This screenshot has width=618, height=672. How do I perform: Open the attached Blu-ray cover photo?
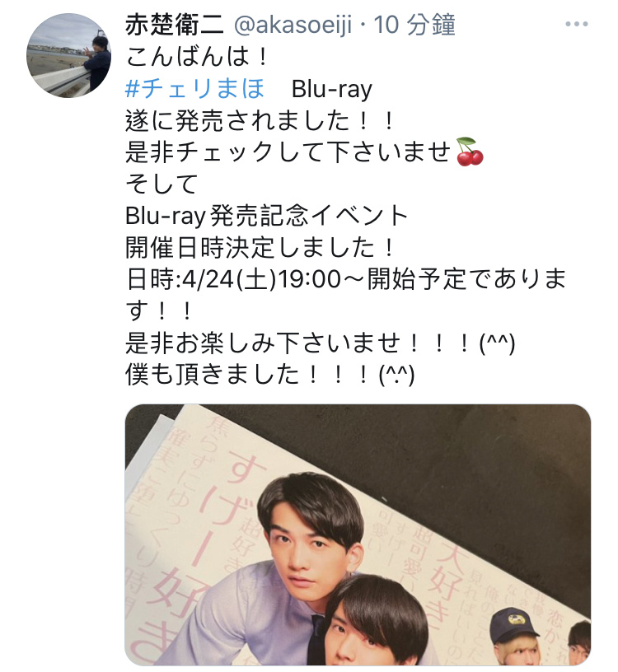click(358, 534)
